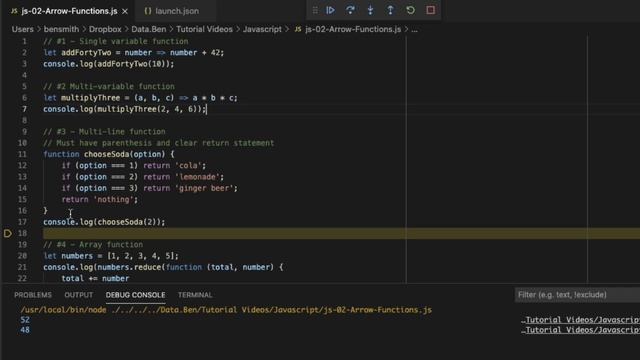Click the debug console filter field
The width and height of the screenshot is (640, 360).
click(x=577, y=295)
